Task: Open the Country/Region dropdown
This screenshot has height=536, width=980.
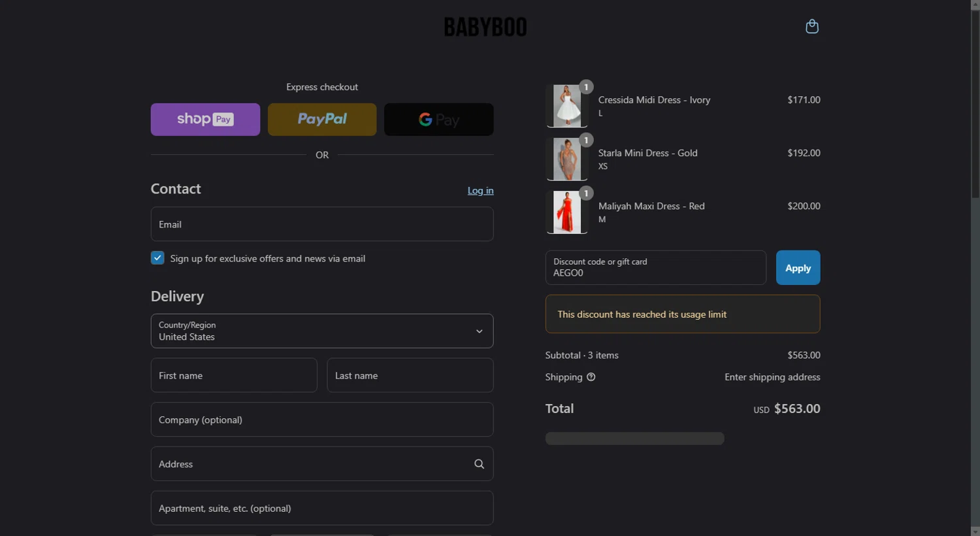Action: (x=322, y=331)
